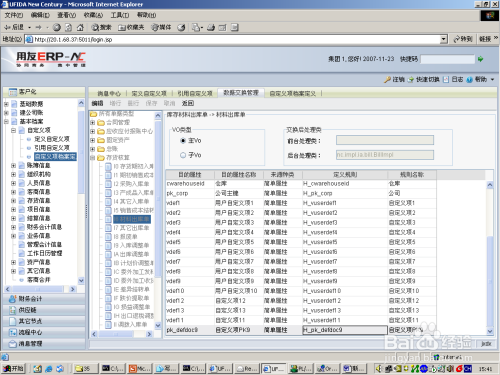Image resolution: width=500 pixels, height=375 pixels.
Task: Expand the 固定资产 folder node
Action: pyautogui.click(x=93, y=140)
